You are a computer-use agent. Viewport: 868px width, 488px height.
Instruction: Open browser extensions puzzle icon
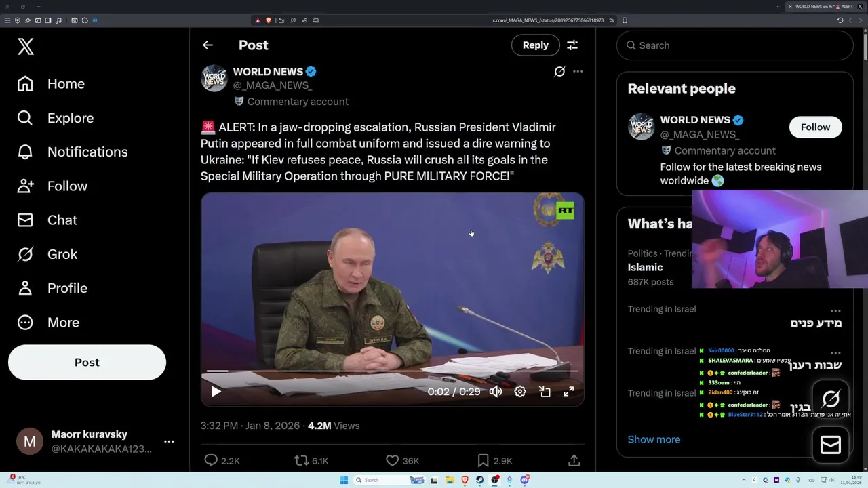(85, 20)
